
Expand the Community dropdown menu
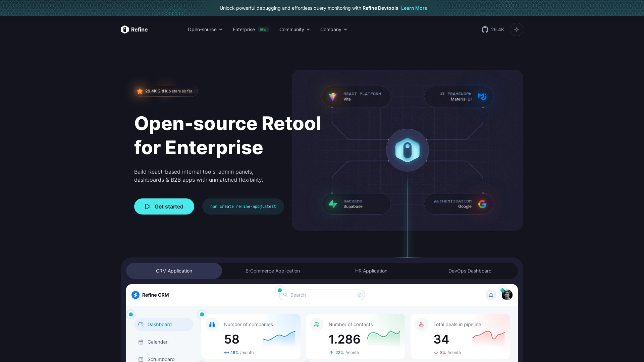tap(294, 29)
